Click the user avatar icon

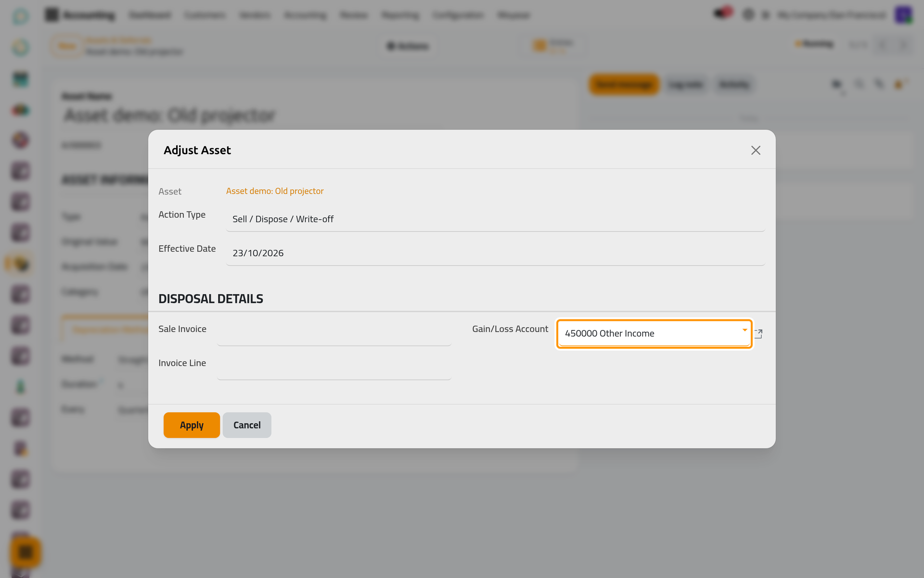click(903, 15)
